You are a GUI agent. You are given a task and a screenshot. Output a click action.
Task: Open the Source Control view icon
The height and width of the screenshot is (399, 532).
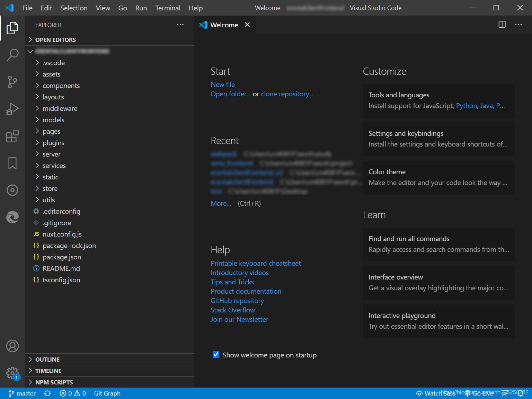click(x=12, y=82)
